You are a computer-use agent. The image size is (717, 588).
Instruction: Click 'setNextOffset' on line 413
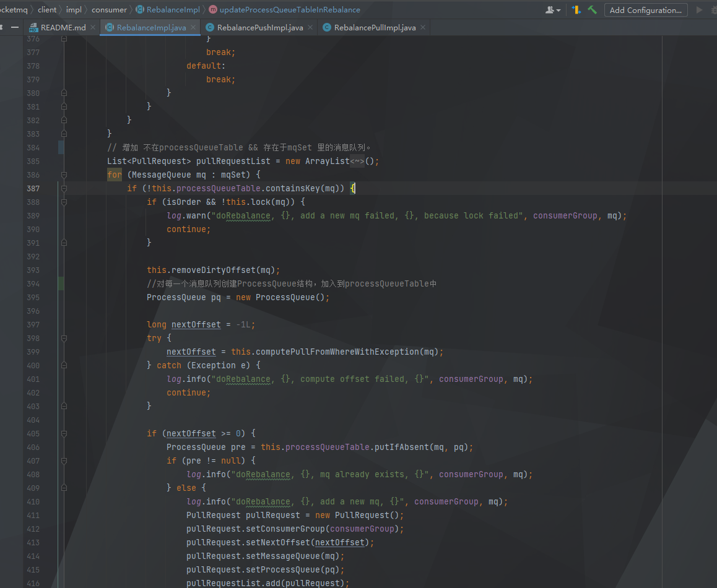point(278,542)
